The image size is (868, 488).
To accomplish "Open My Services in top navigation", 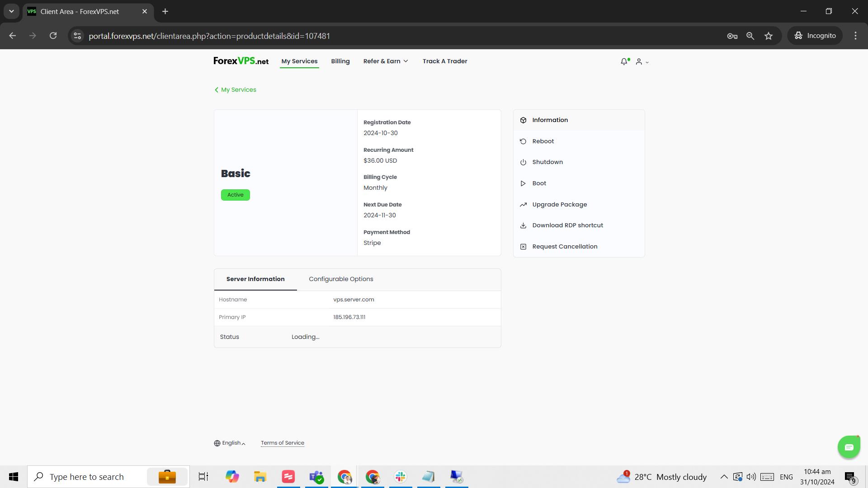I will [x=299, y=61].
